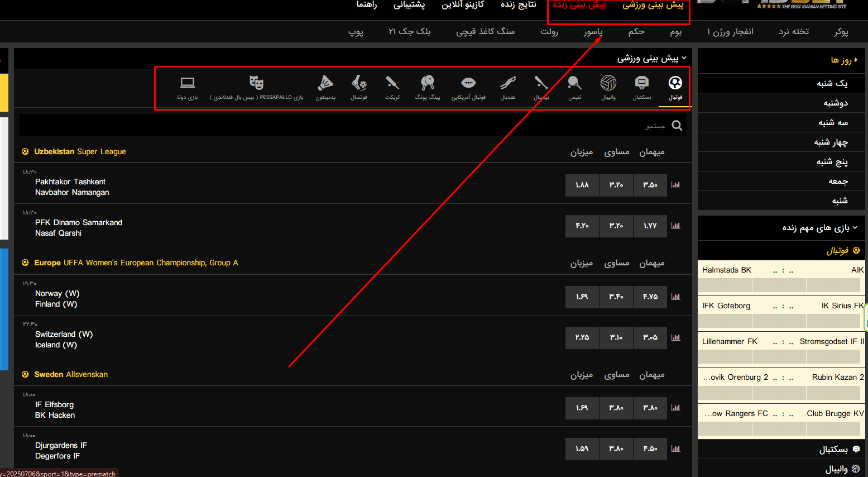The width and height of the screenshot is (868, 477).
Task: Collapse the بازی های مهم زنده panel
Action: [x=855, y=227]
